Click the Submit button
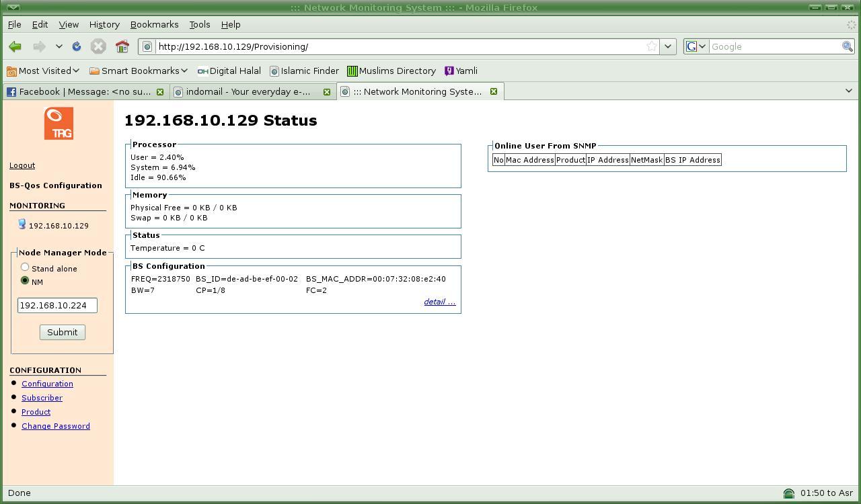The image size is (861, 504). (62, 332)
